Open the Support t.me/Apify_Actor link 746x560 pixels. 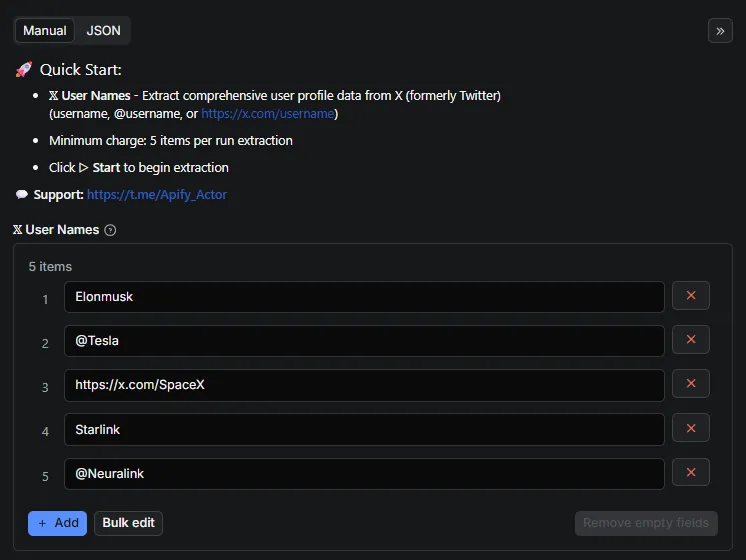[157, 194]
